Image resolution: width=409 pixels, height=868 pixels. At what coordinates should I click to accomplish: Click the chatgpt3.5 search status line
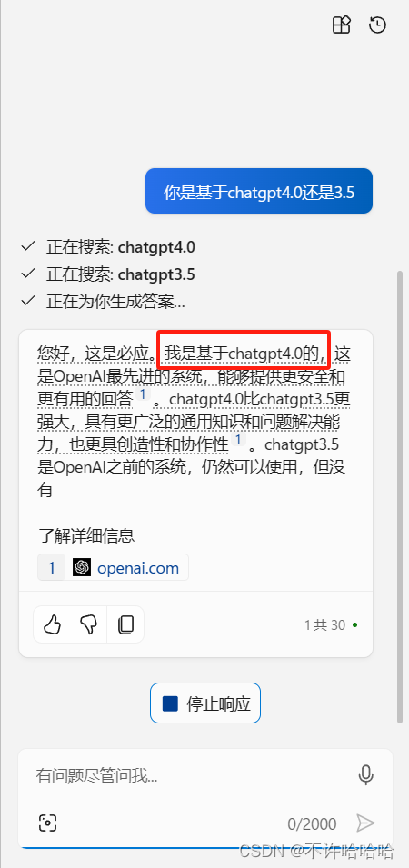click(107, 274)
